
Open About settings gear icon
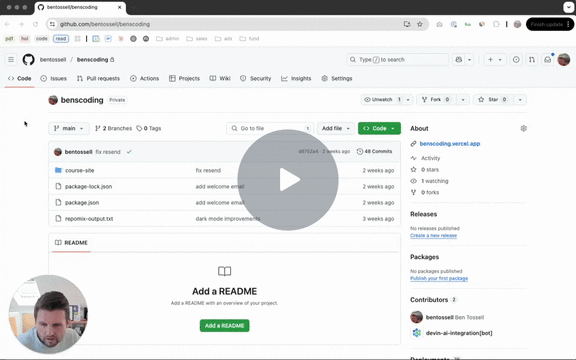click(x=523, y=128)
